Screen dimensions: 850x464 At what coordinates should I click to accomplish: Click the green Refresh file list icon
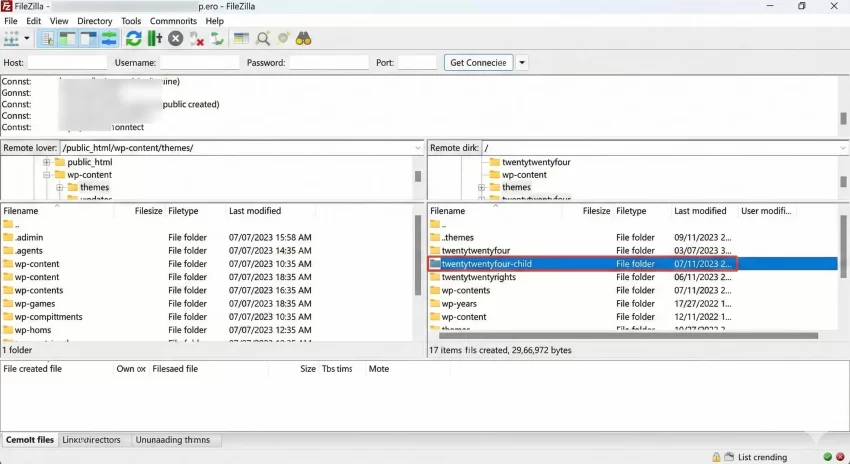133,39
